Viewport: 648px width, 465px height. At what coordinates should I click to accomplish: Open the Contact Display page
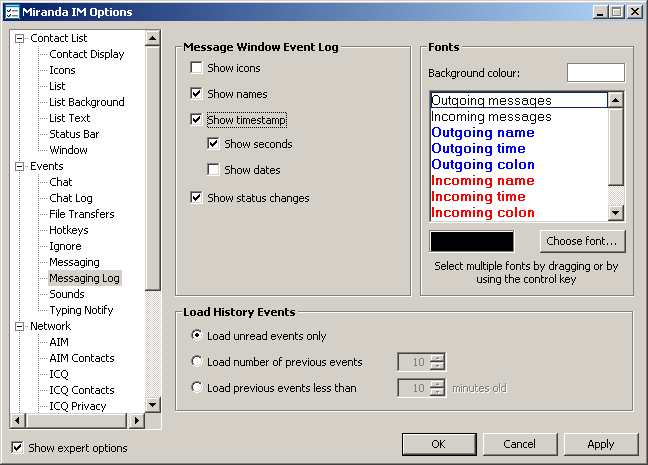click(87, 54)
